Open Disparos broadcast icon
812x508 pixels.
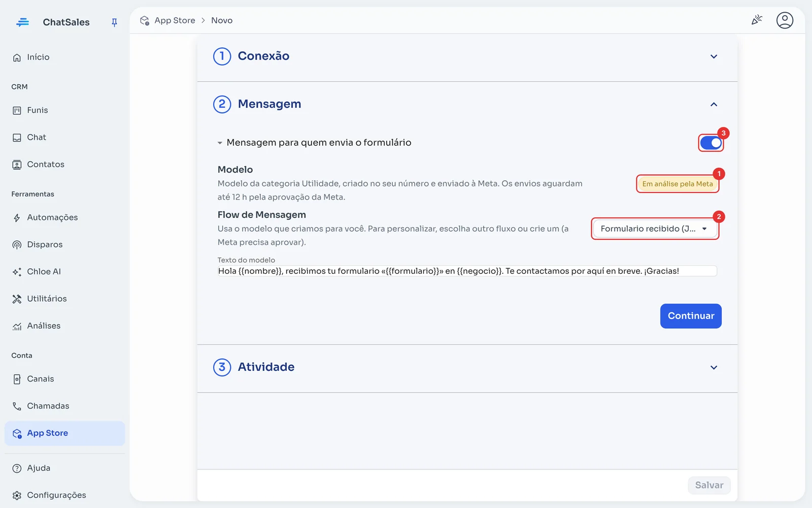coord(17,245)
